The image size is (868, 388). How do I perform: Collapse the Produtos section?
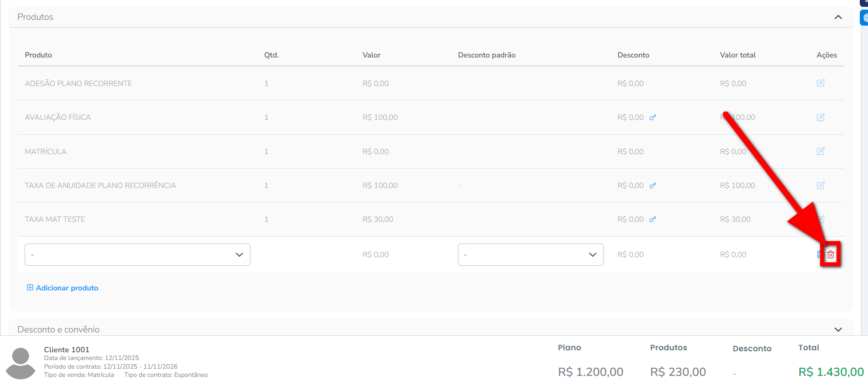tap(838, 17)
